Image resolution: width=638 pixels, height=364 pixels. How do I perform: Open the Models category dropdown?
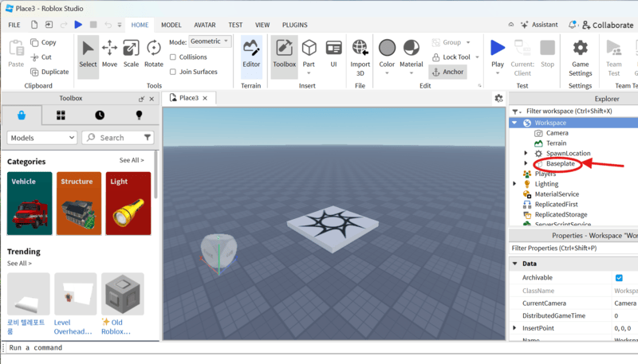coord(42,138)
